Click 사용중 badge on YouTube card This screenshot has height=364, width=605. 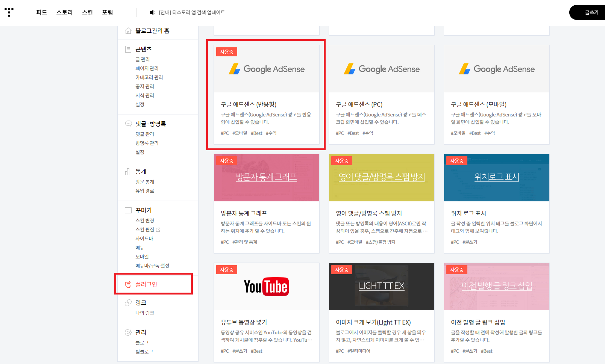coord(227,270)
